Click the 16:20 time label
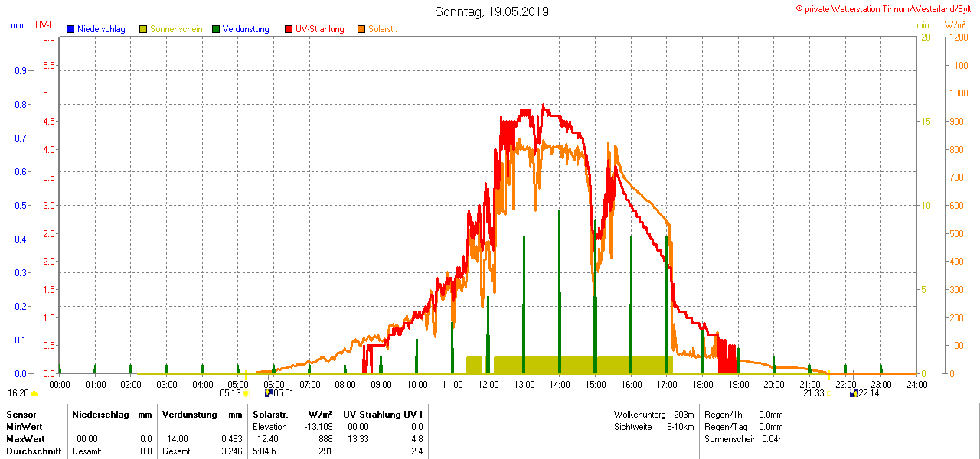The image size is (980, 459). pos(18,393)
